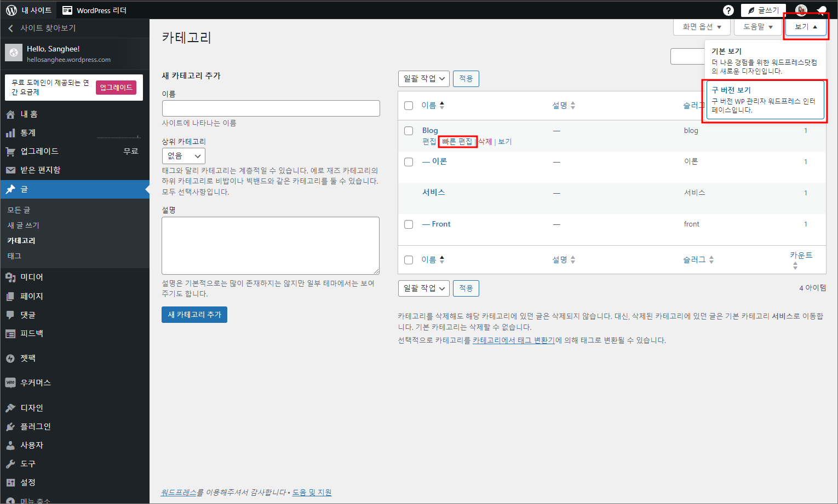Image resolution: width=838 pixels, height=504 pixels.
Task: Click the 새 카테고리 추가 button
Action: [x=194, y=315]
